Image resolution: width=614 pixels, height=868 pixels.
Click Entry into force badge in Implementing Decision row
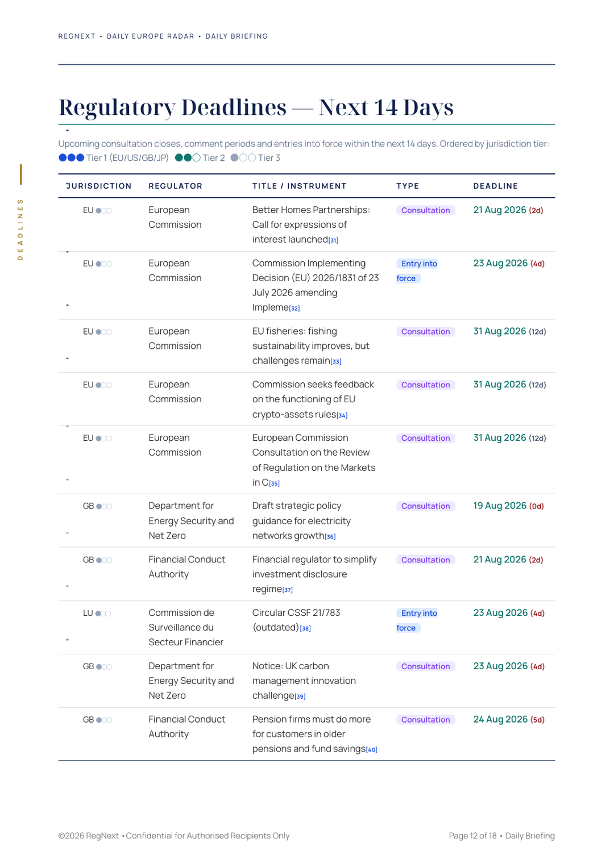coord(417,271)
